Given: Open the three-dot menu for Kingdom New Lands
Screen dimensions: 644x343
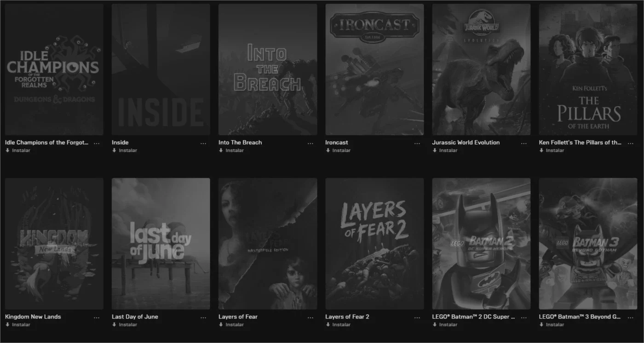Looking at the screenshot, I should point(97,318).
